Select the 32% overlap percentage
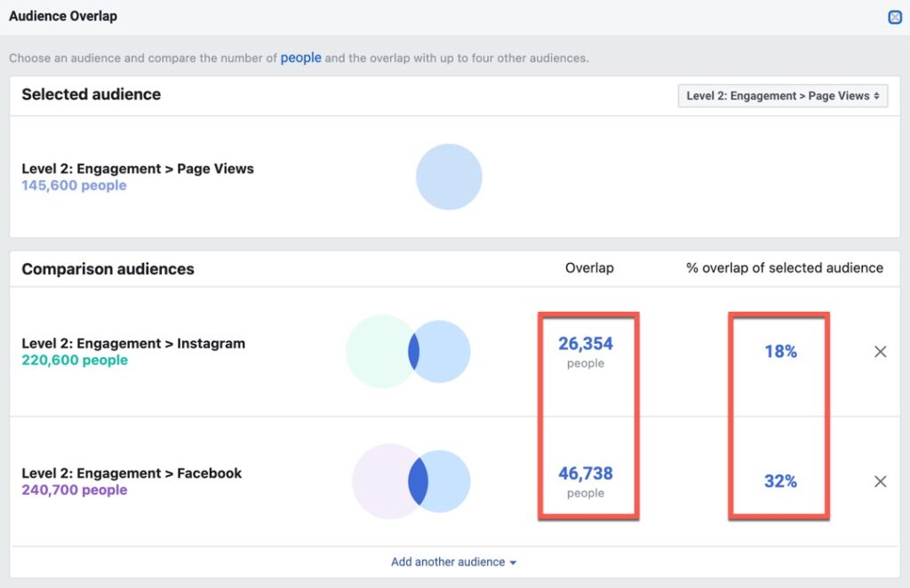This screenshot has width=910, height=588. click(780, 481)
